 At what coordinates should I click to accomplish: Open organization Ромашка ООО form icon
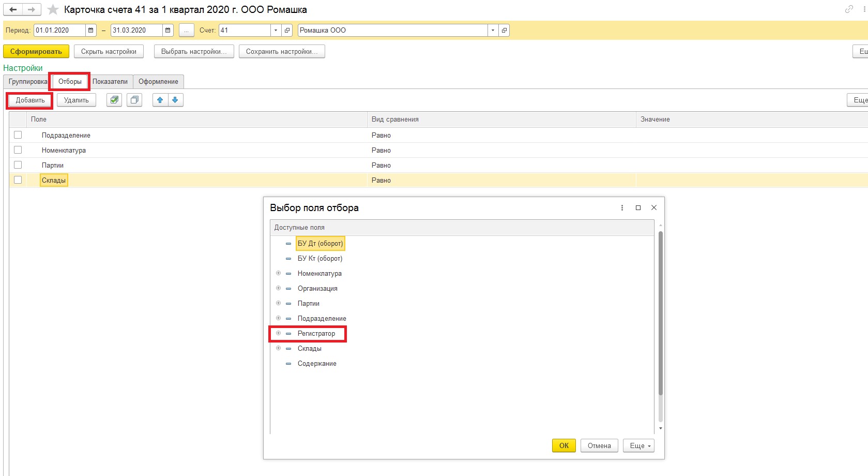504,30
